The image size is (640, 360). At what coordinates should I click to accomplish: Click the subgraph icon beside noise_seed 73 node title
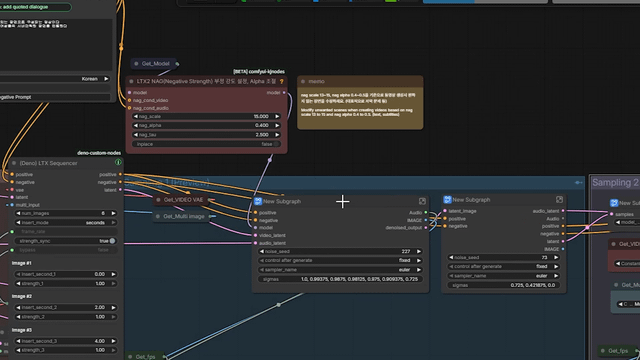(x=447, y=199)
